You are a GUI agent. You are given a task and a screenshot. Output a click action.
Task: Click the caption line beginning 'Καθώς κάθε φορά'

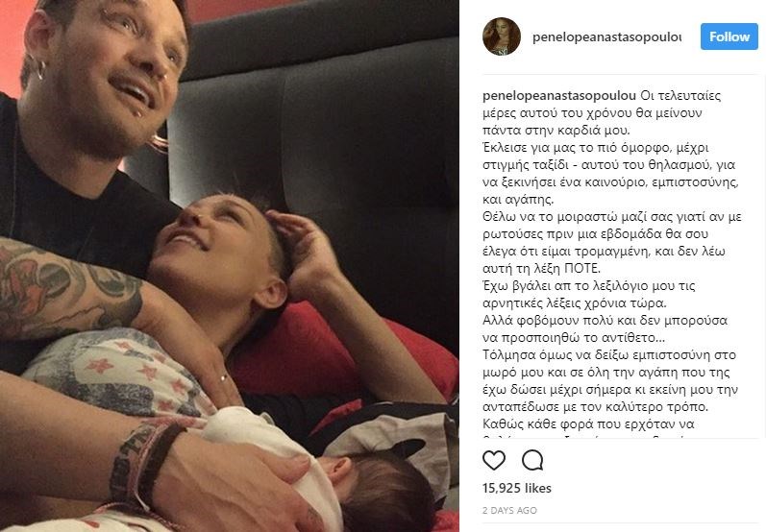(x=588, y=423)
